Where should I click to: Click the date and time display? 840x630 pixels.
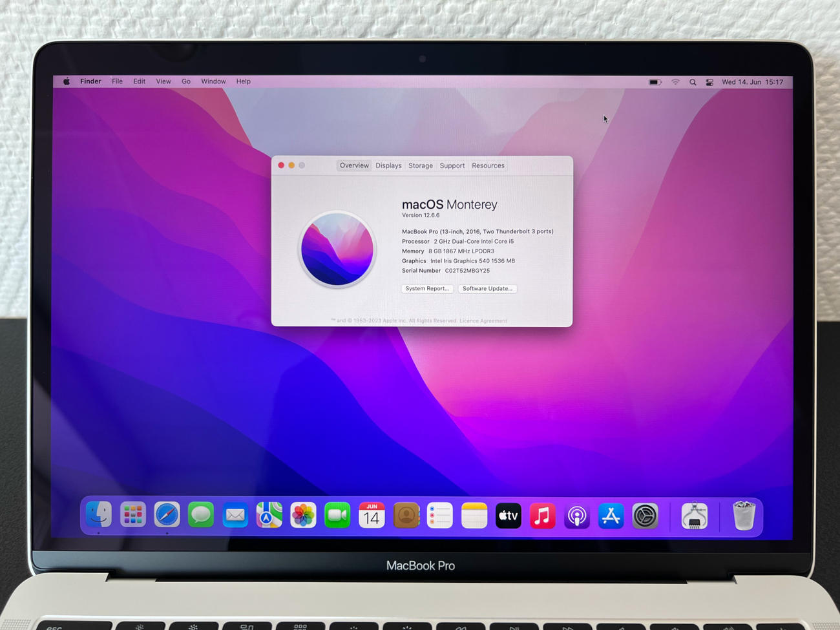[x=752, y=82]
